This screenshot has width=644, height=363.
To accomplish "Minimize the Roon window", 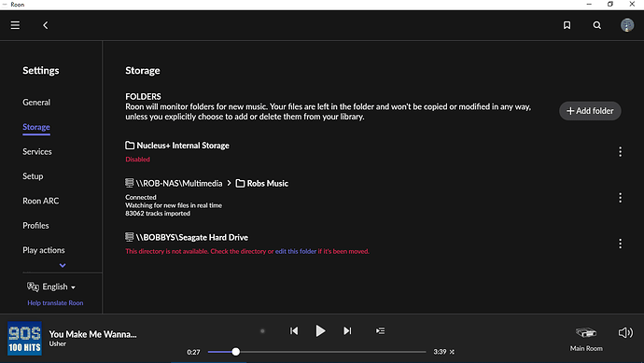I will click(589, 4).
